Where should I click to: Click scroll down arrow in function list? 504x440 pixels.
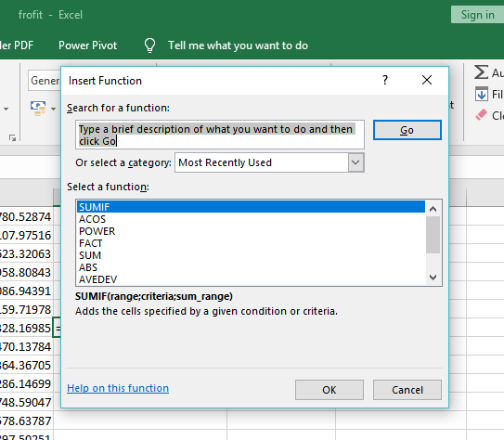tap(433, 278)
